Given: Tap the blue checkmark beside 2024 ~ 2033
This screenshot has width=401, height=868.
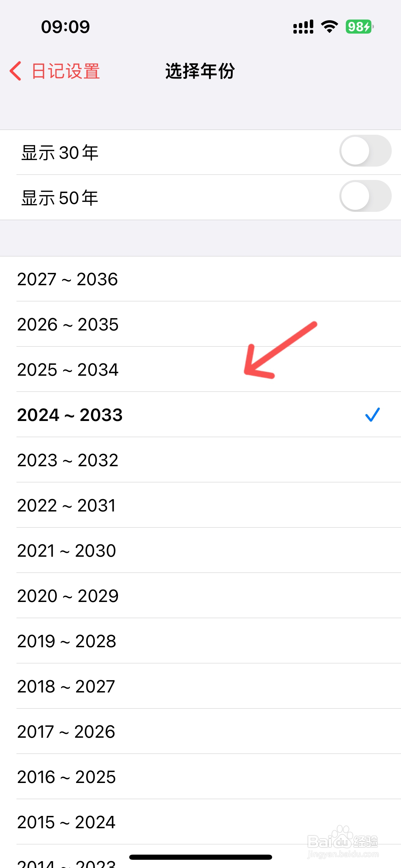Looking at the screenshot, I should (372, 414).
